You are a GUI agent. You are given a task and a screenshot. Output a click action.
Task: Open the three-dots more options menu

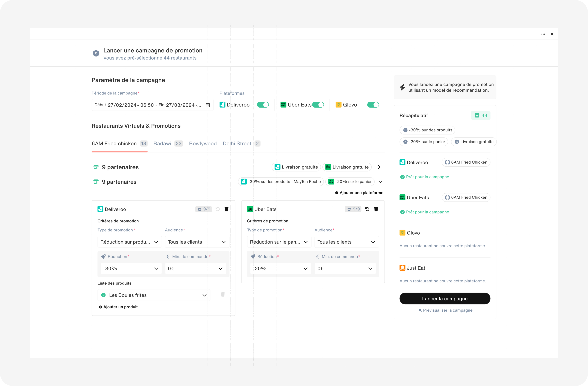point(543,34)
